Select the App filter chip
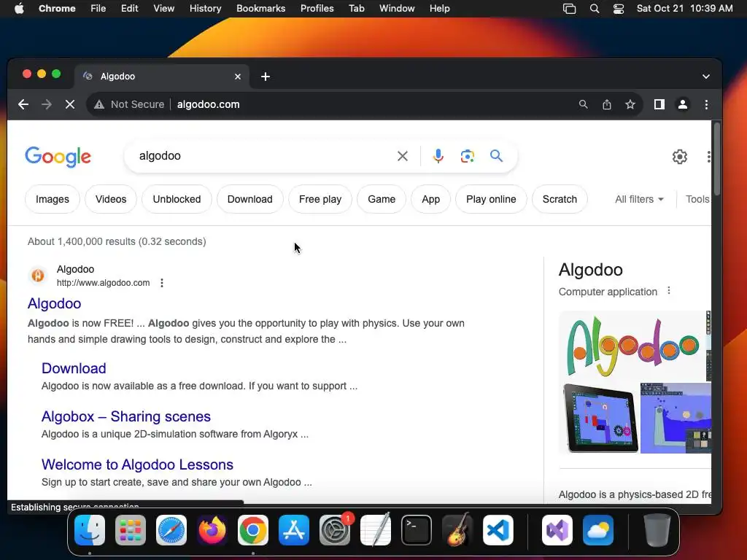The height and width of the screenshot is (560, 747). tap(430, 199)
